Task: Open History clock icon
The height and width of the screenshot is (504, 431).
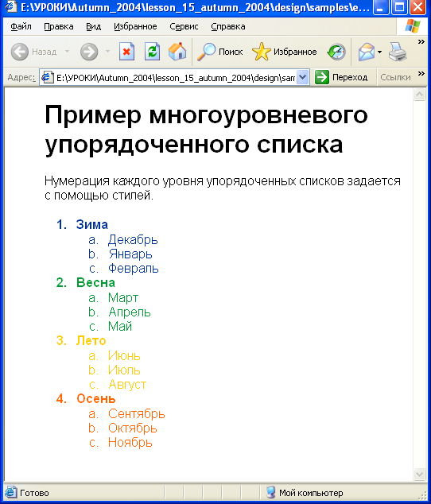Action: coord(336,52)
